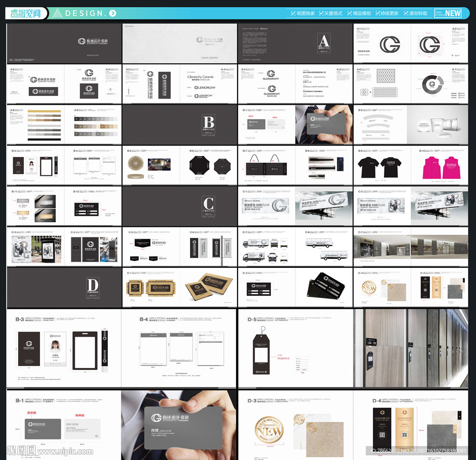Click the arrow icon after DESIGN text

pos(112,13)
